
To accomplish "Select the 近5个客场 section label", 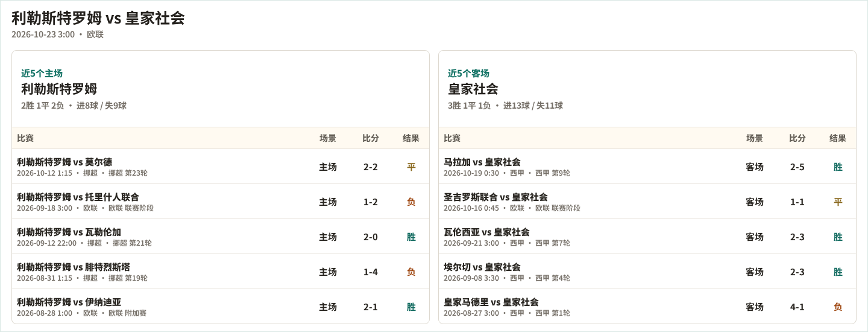I will [x=468, y=73].
